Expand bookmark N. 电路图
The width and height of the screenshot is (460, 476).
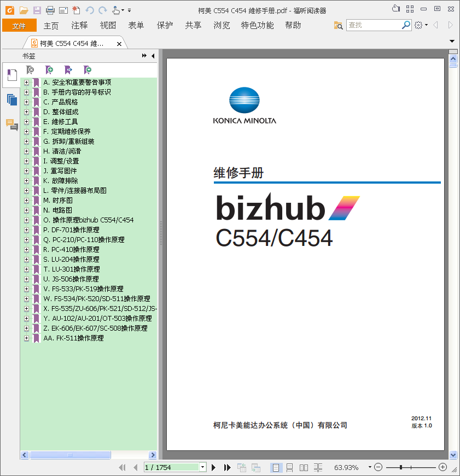[x=26, y=210]
